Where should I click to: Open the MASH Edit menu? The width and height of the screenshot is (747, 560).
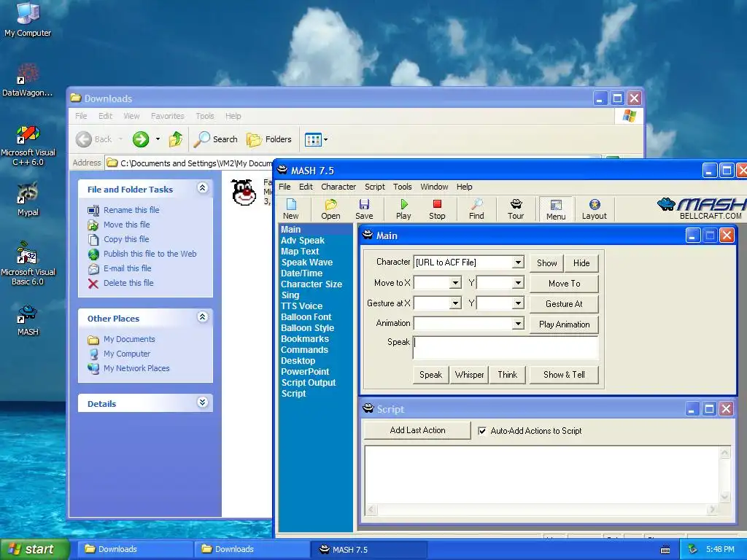click(306, 187)
